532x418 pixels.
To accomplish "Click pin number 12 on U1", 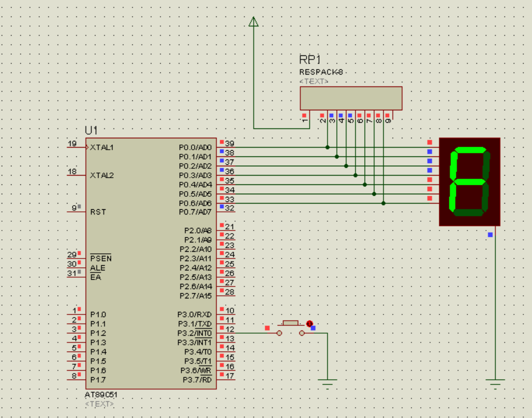I will point(229,329).
